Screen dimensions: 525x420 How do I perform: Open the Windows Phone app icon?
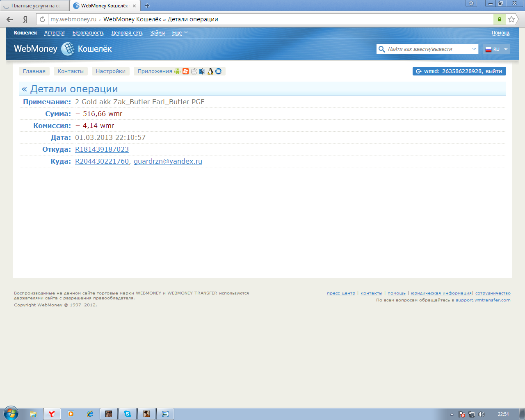[x=185, y=71]
